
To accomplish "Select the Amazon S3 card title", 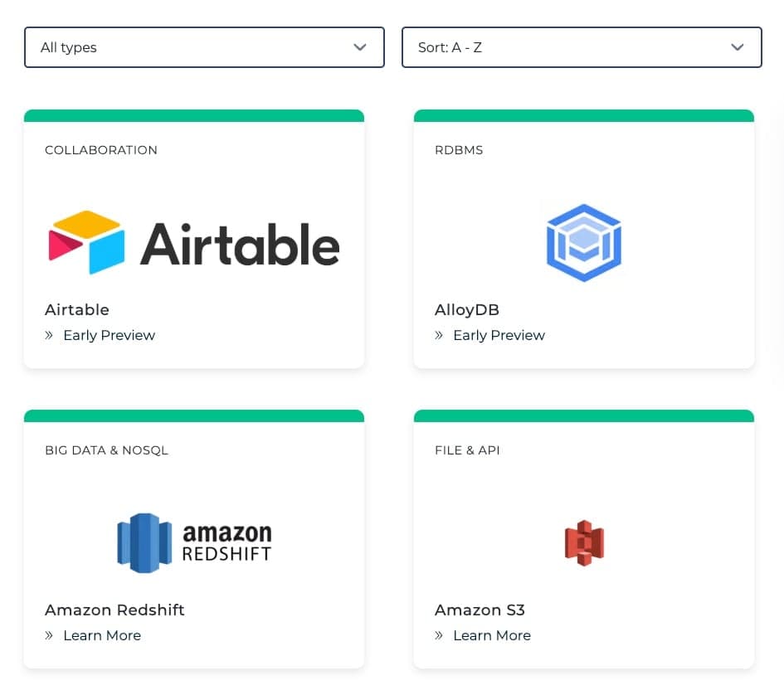I will coord(480,610).
